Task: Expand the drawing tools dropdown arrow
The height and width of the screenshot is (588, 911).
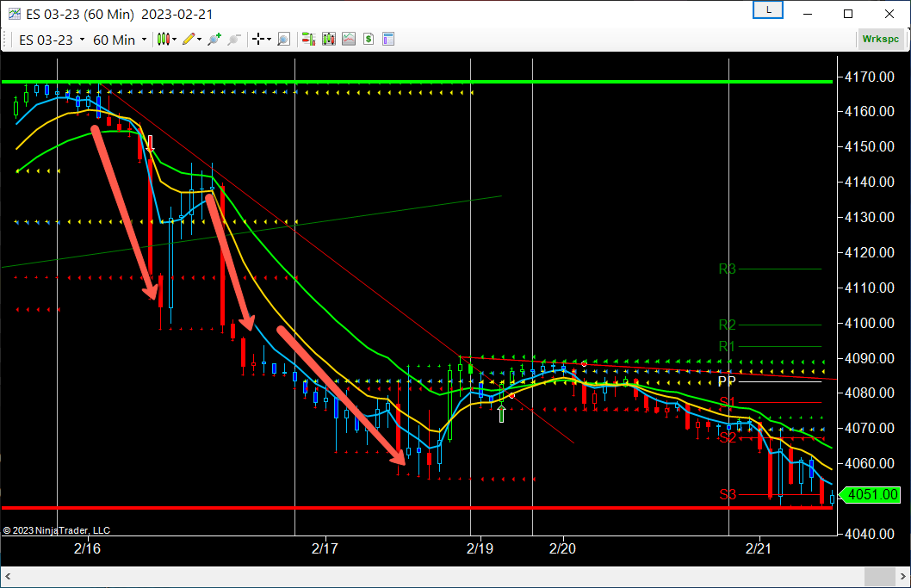Action: [x=199, y=40]
